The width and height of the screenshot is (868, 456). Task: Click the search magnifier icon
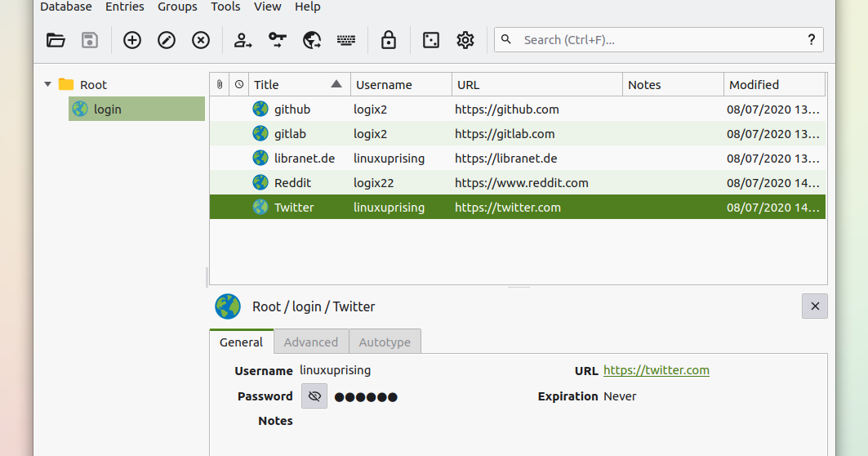coord(506,39)
